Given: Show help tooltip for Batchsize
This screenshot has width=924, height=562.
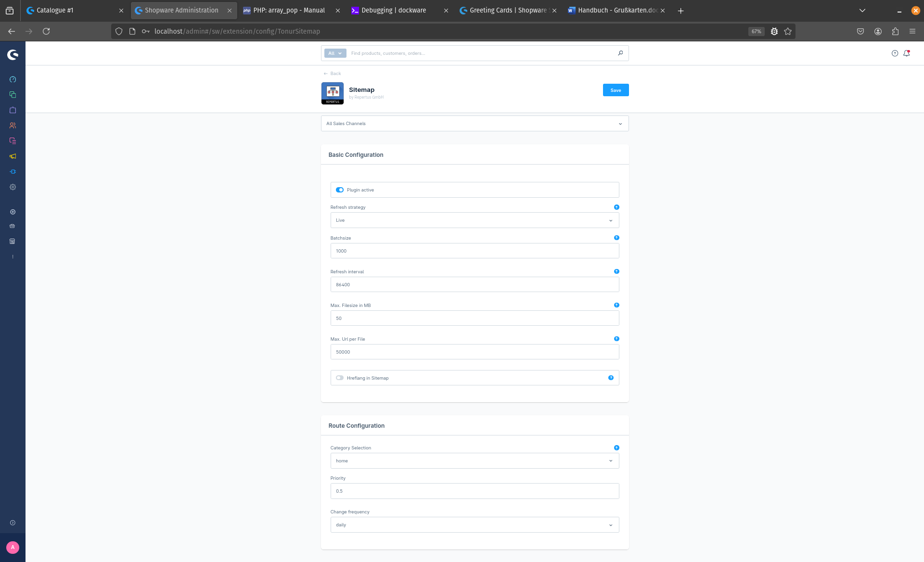Looking at the screenshot, I should click(616, 238).
